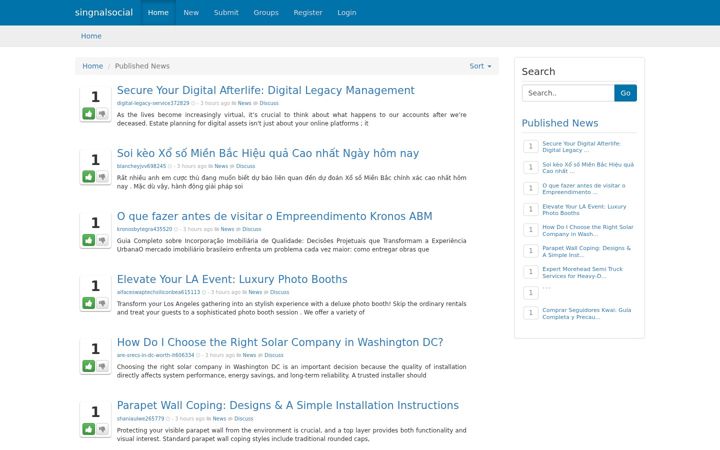Click Discuss under Secure Your Digital Afterlife
Viewport: 720px width, 450px height.
click(269, 103)
